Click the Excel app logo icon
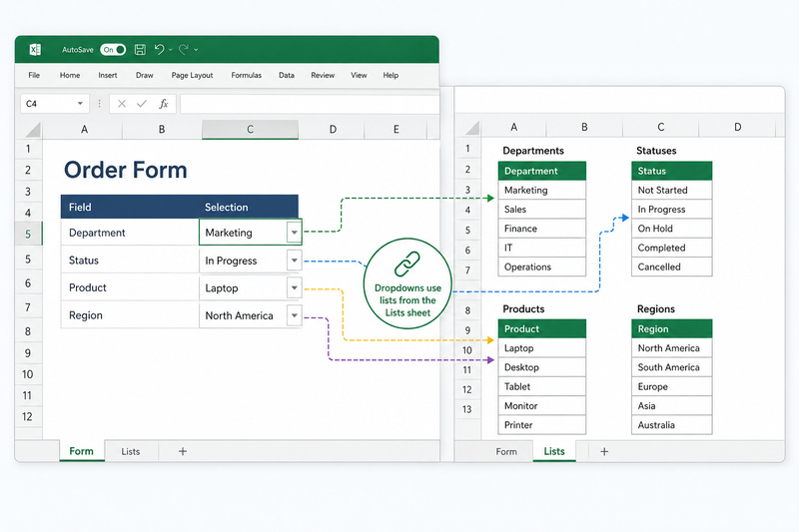This screenshot has height=532, width=799. point(35,49)
